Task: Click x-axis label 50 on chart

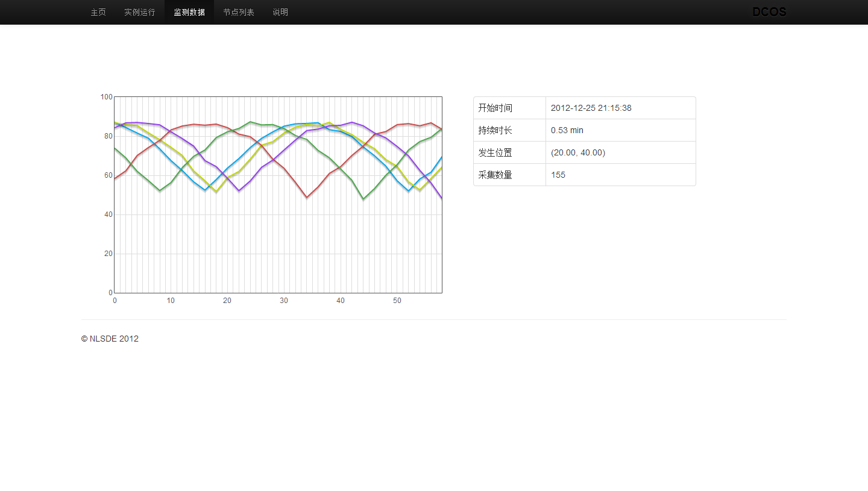Action: (397, 301)
